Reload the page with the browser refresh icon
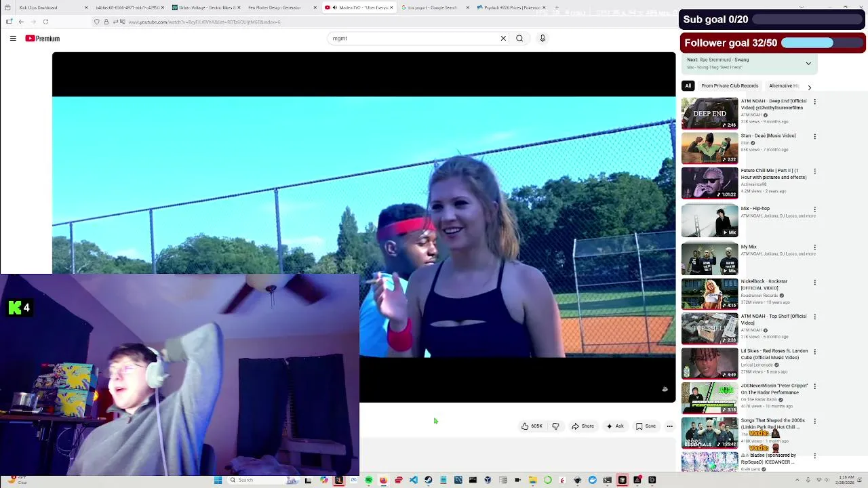868x488 pixels. [45, 22]
